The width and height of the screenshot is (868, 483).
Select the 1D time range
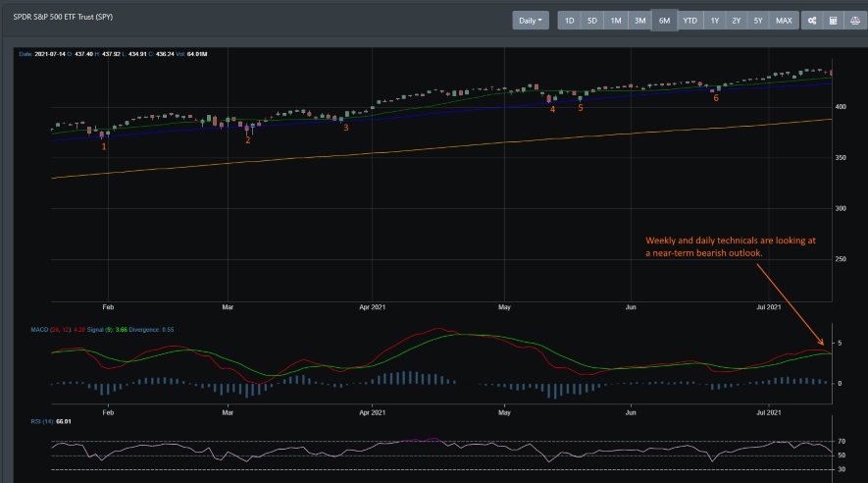pyautogui.click(x=569, y=21)
